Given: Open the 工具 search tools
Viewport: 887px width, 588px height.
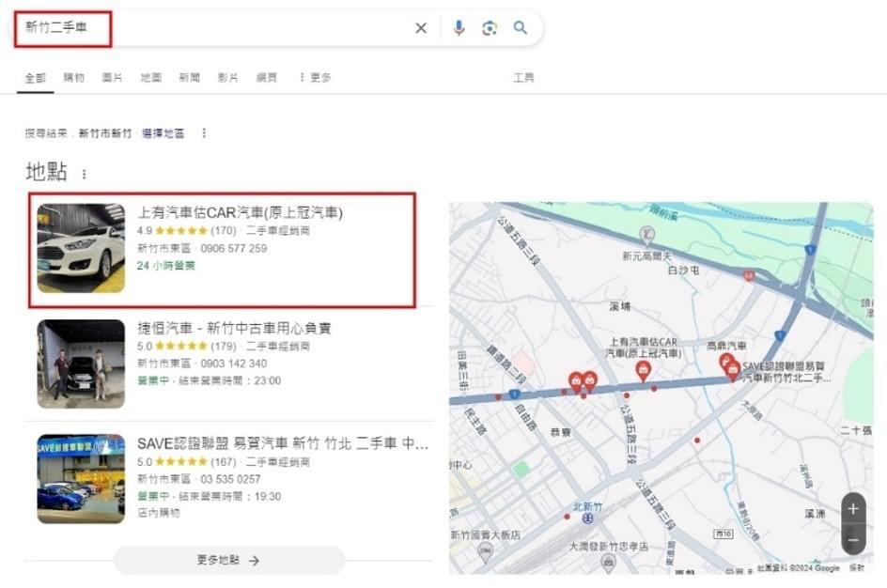Looking at the screenshot, I should (523, 77).
